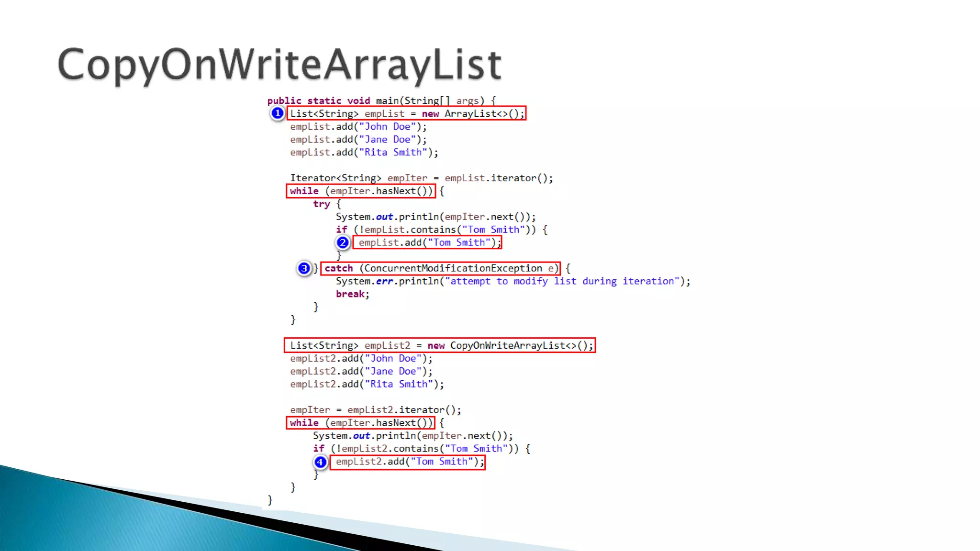Click the boxed empList.add Tom Smith line
Screen dimensions: 980x551
tap(427, 242)
